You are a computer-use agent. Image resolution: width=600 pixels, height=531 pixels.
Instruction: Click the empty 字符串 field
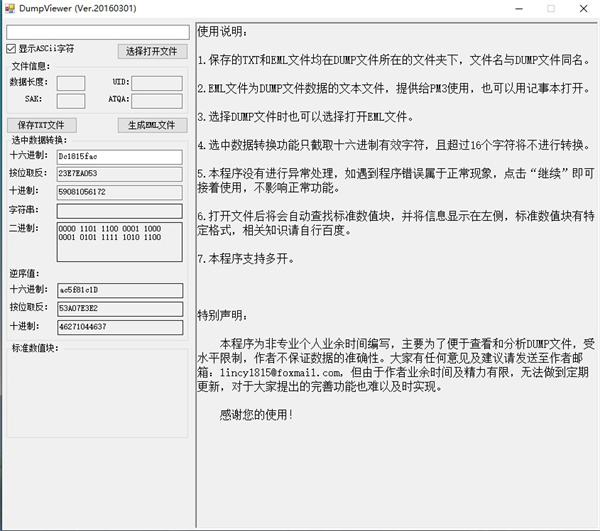[x=120, y=211]
